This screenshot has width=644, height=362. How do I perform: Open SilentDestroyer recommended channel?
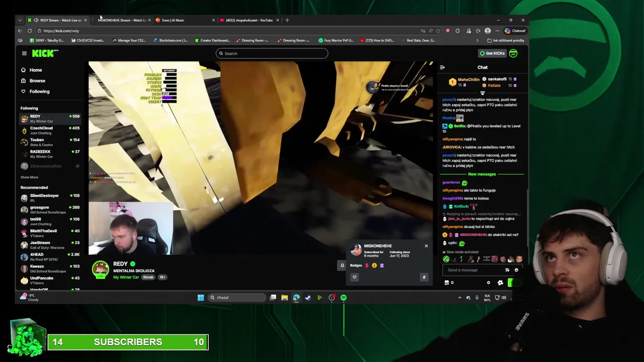click(50, 198)
